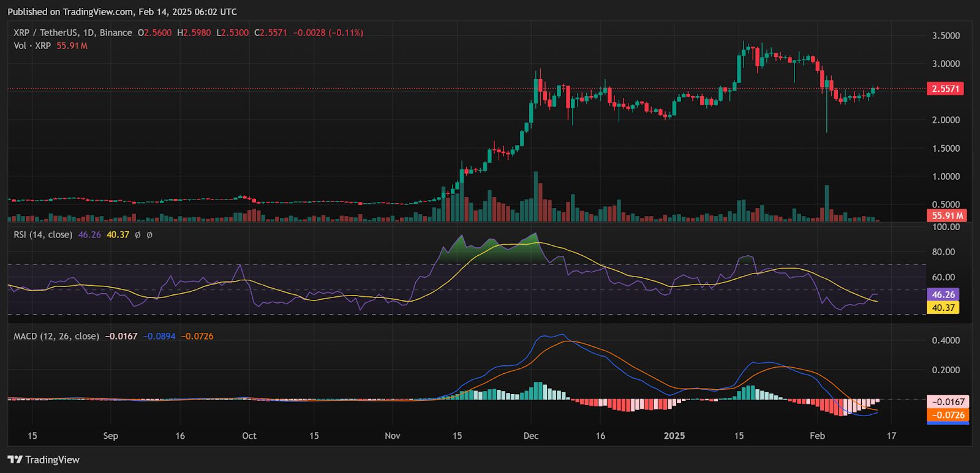Open the Vol · XRP indicator label
Screen dimensions: 980x473
[x=32, y=46]
